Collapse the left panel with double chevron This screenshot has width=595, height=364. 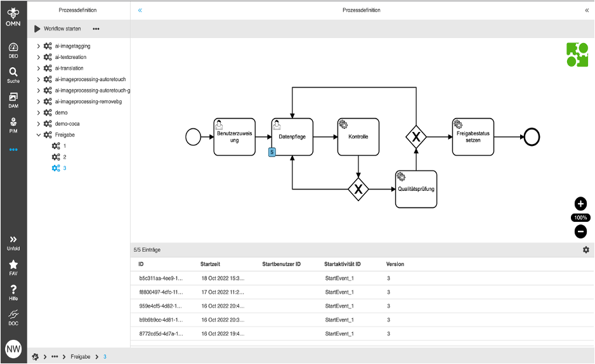click(x=140, y=10)
